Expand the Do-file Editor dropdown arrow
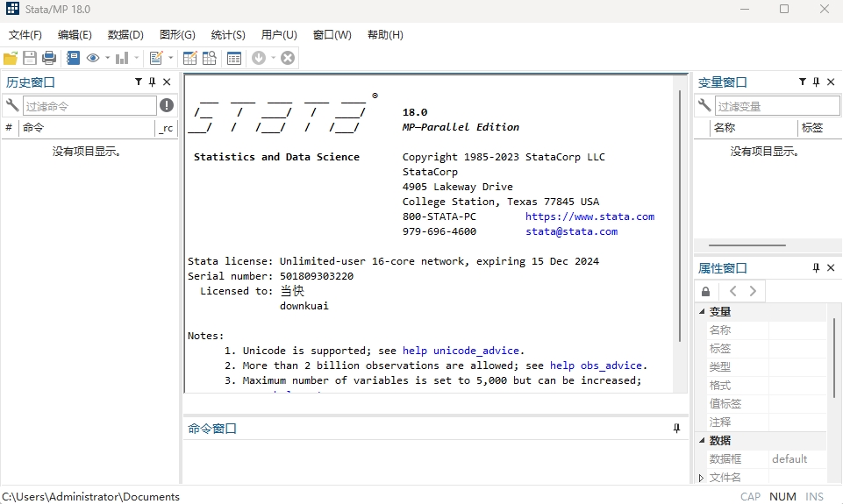This screenshot has width=843, height=504. coord(171,58)
